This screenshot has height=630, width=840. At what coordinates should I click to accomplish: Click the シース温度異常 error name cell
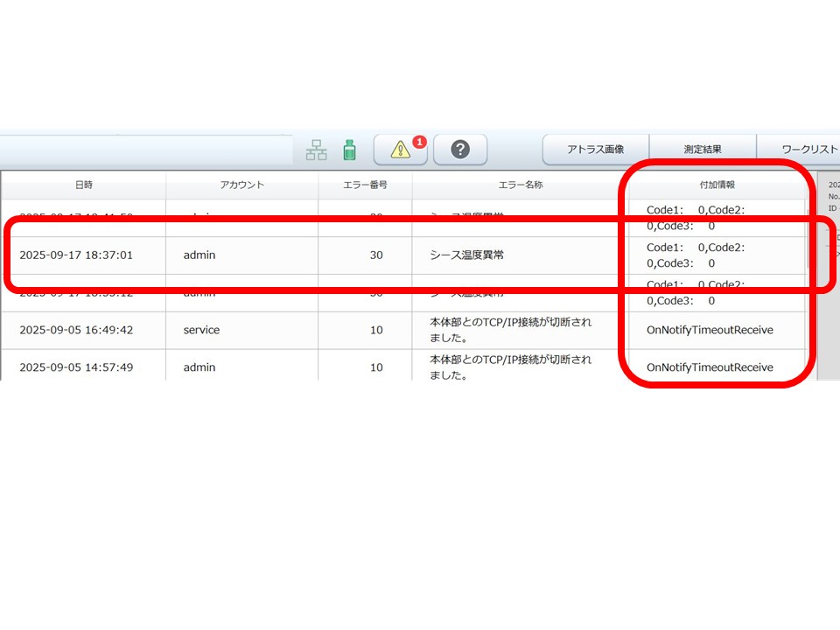472,255
